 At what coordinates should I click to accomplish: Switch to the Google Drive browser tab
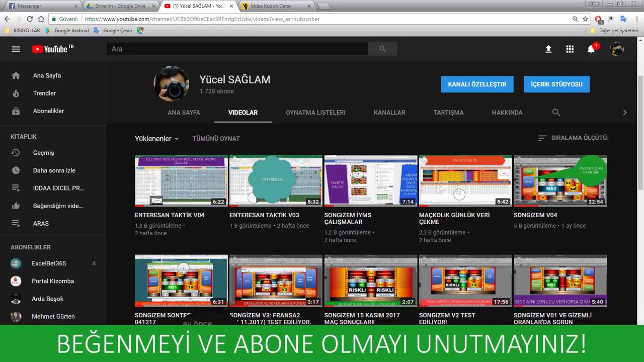click(x=121, y=6)
